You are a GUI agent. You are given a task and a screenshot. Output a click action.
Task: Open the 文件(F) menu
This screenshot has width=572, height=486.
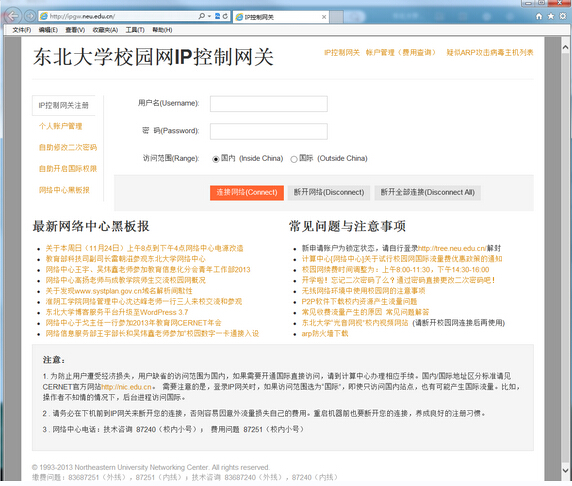(22, 30)
